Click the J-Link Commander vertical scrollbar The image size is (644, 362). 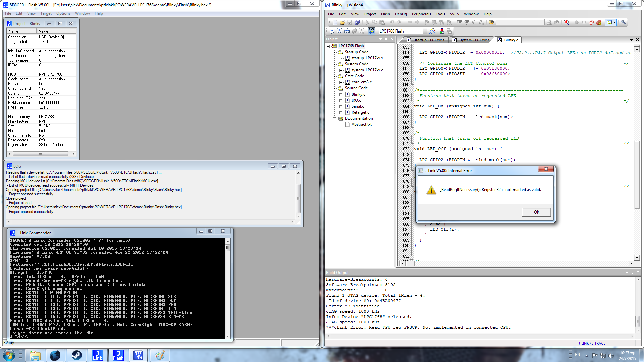pos(228,288)
